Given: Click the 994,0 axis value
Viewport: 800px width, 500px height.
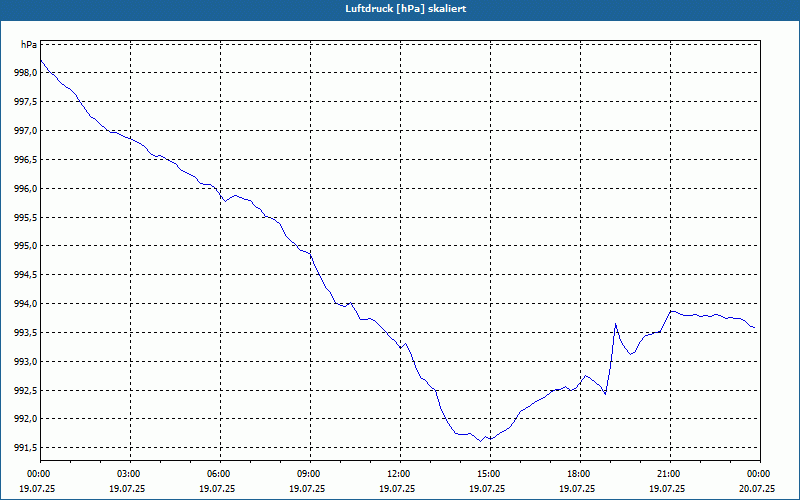Looking at the screenshot, I should click(27, 304).
